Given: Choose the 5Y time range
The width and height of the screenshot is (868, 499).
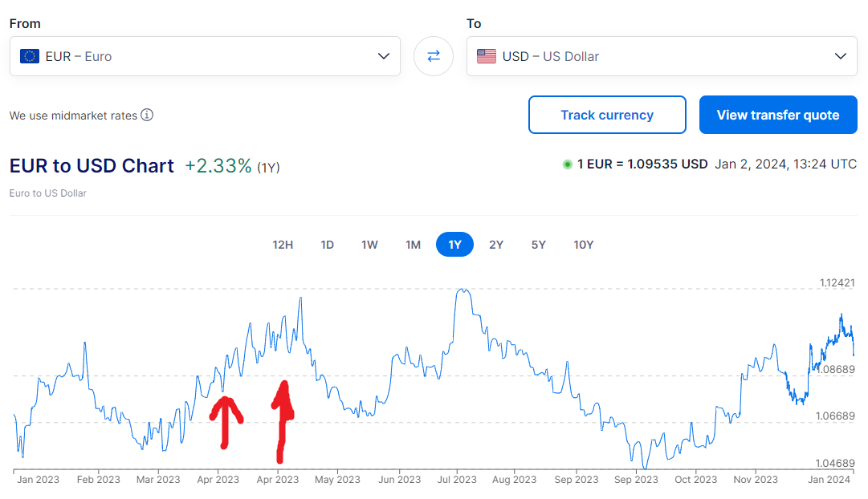Looking at the screenshot, I should tap(538, 245).
